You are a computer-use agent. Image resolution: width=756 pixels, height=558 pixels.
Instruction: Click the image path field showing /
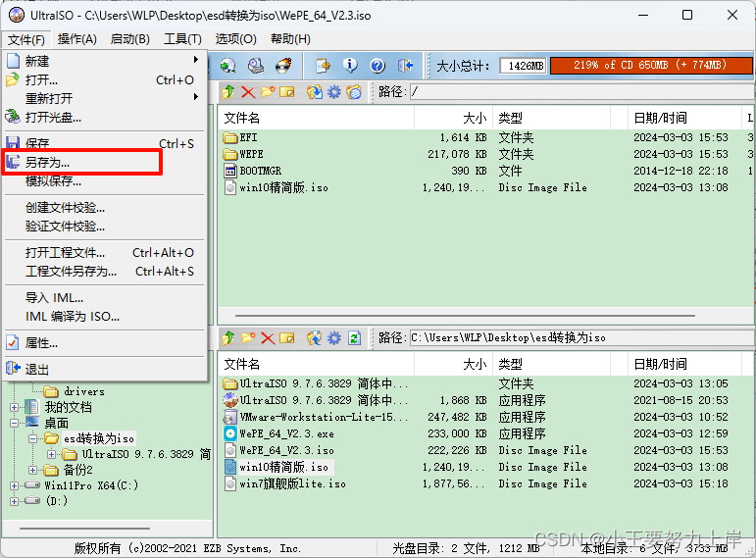[x=582, y=91]
